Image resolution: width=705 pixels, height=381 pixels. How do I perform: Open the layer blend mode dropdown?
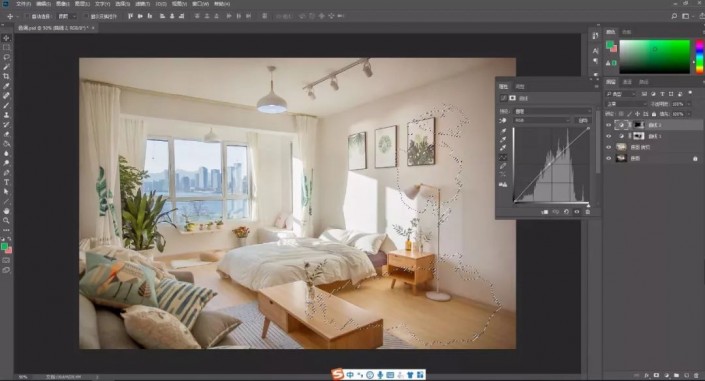point(626,104)
